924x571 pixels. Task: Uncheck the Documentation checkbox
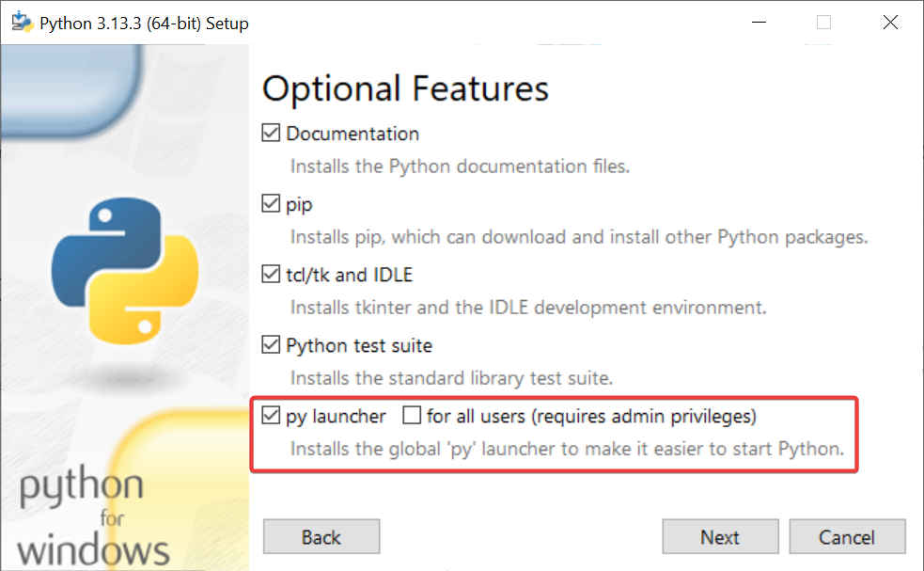pyautogui.click(x=271, y=134)
